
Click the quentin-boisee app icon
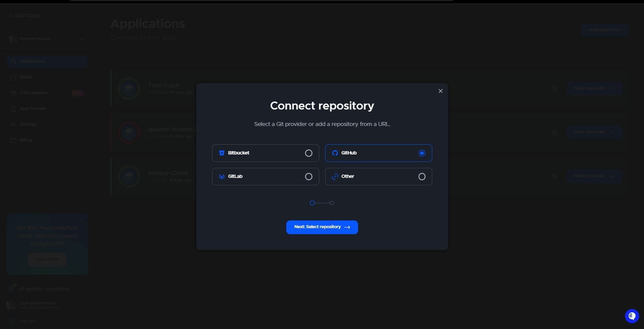(x=129, y=132)
